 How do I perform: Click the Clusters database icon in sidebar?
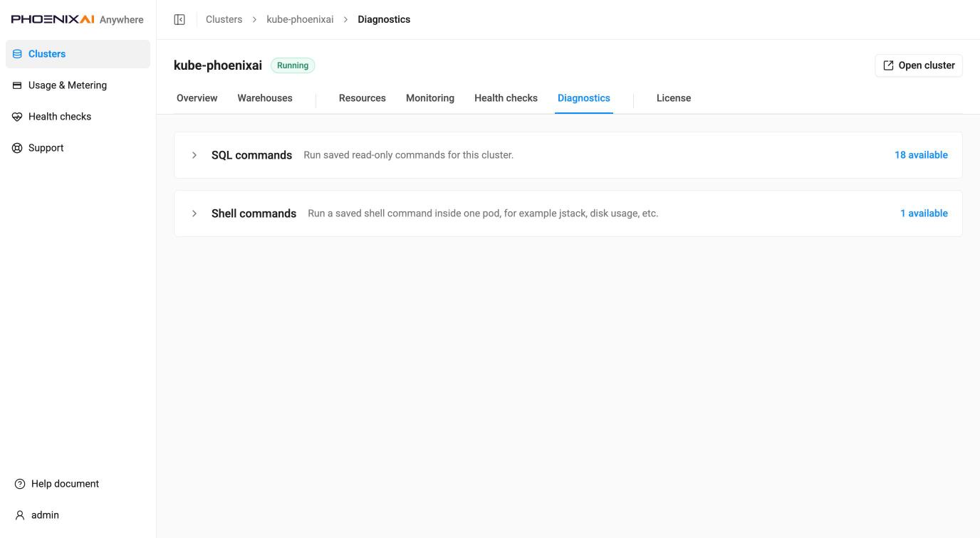17,54
